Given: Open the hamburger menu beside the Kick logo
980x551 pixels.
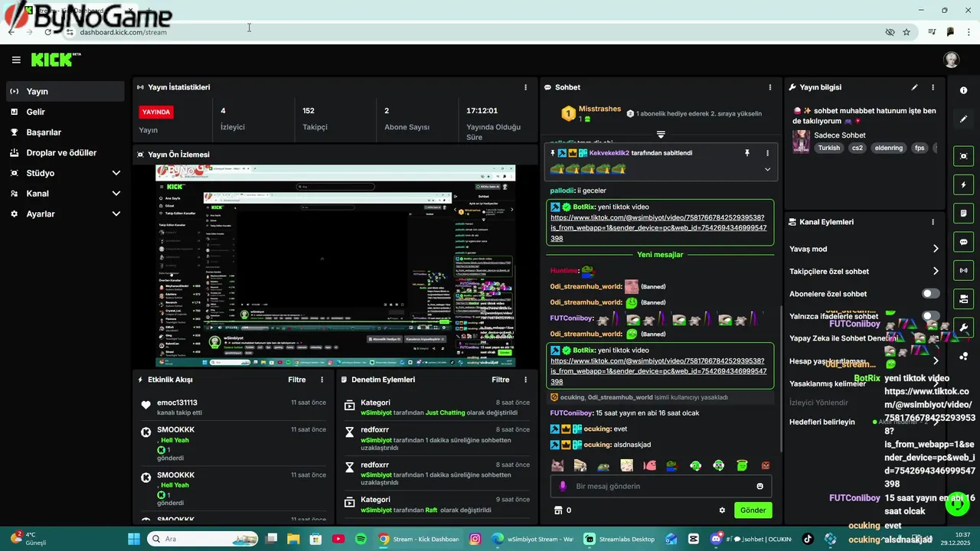Looking at the screenshot, I should (16, 60).
